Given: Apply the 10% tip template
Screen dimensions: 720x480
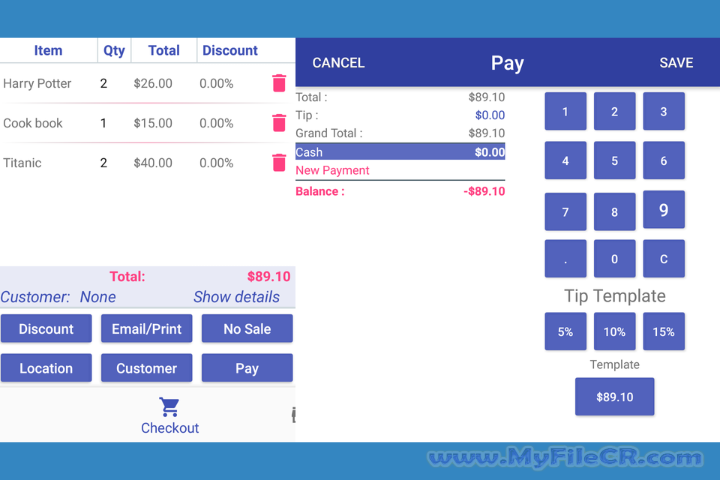Looking at the screenshot, I should 614,332.
